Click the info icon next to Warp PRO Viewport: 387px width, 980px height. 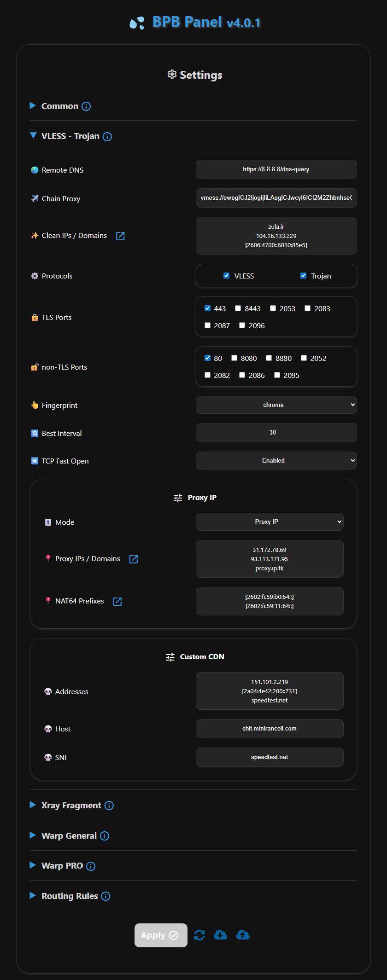click(x=91, y=866)
